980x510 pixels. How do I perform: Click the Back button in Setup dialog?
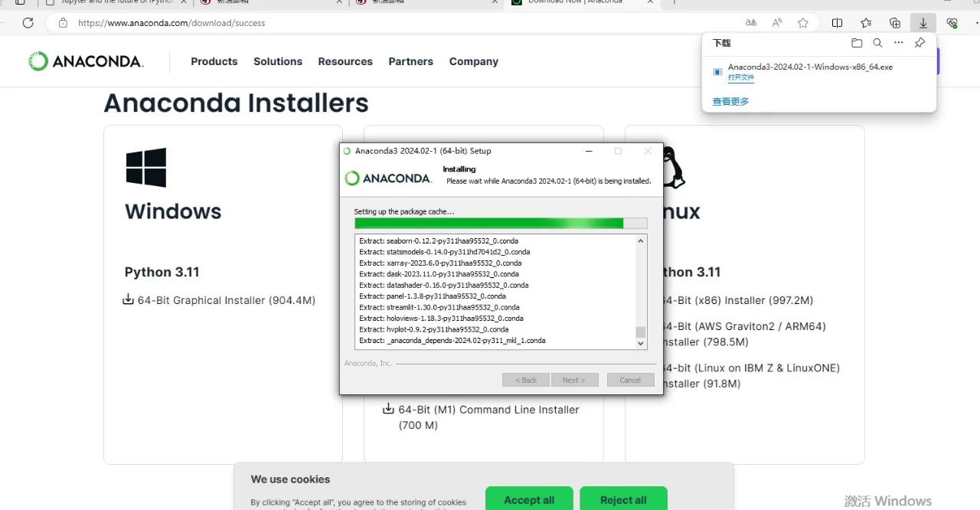[525, 380]
